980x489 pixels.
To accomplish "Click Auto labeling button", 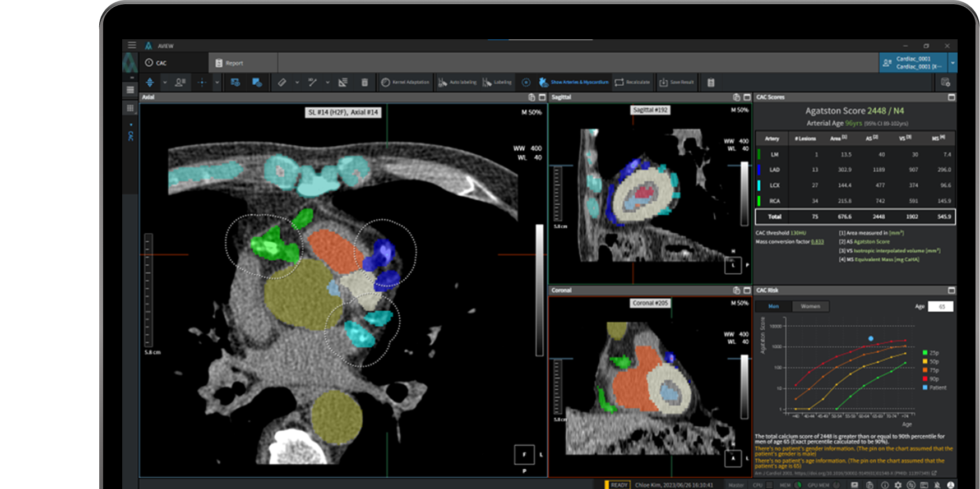I will 457,82.
